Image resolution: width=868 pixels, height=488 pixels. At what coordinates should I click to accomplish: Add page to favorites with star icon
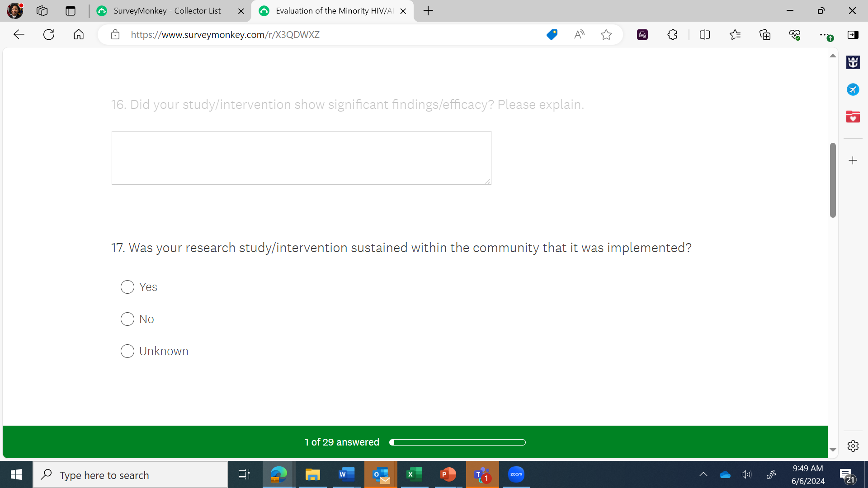point(606,35)
